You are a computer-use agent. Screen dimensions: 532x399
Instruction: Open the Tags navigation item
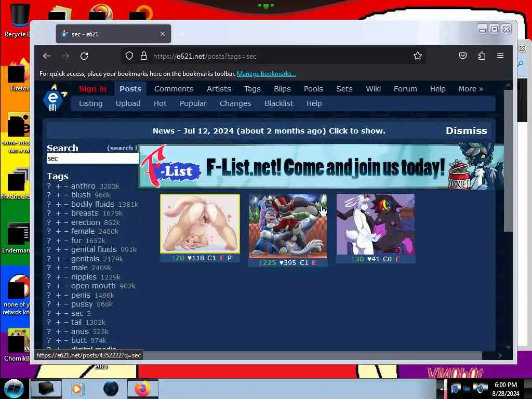[252, 89]
